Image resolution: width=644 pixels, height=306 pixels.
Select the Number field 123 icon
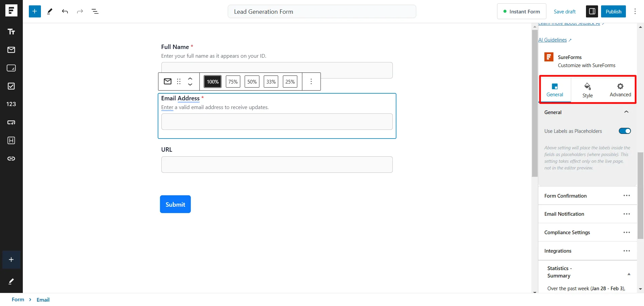click(x=11, y=104)
